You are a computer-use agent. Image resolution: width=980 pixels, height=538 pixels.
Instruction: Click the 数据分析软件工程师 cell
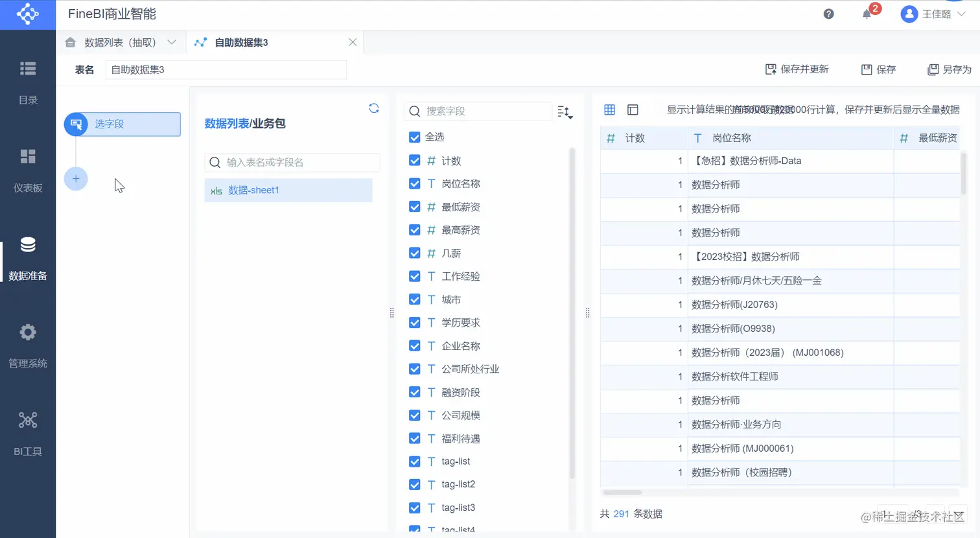pyautogui.click(x=790, y=377)
